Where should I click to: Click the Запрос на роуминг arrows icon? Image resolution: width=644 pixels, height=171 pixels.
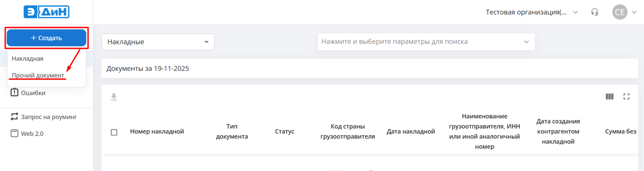14,117
